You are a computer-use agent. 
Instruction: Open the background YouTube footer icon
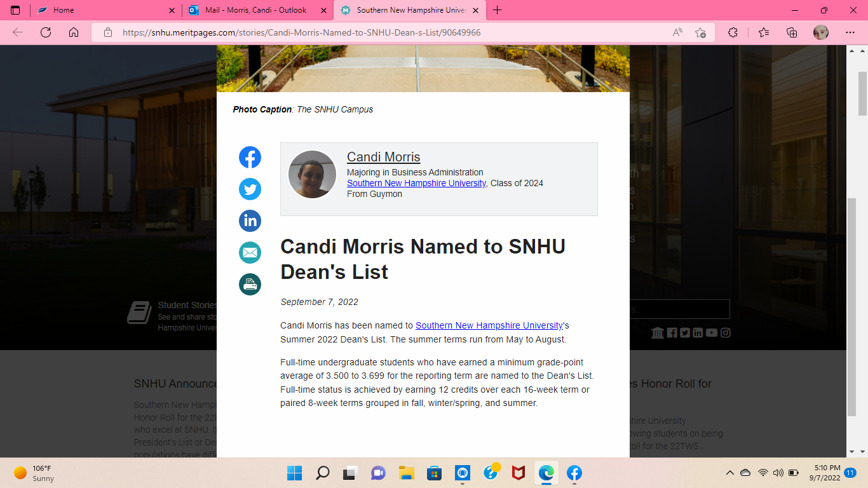click(x=712, y=332)
